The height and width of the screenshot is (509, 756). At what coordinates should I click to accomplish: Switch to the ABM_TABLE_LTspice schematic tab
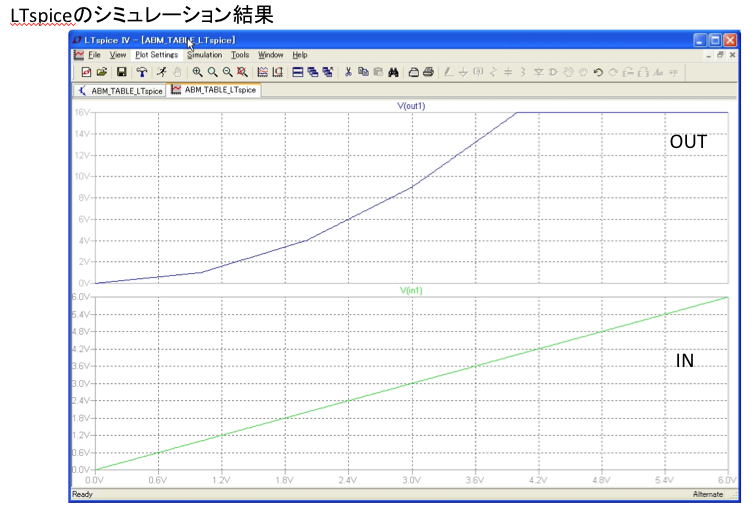[x=120, y=91]
